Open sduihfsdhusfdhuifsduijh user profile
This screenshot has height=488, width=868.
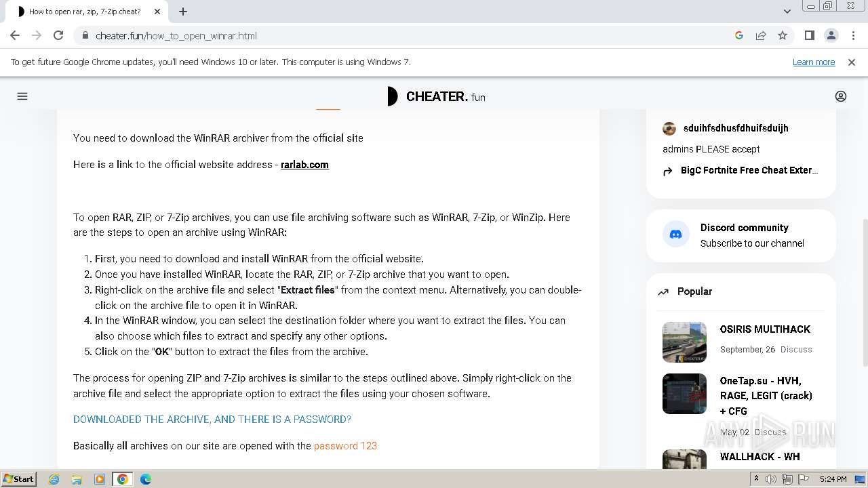pos(736,128)
